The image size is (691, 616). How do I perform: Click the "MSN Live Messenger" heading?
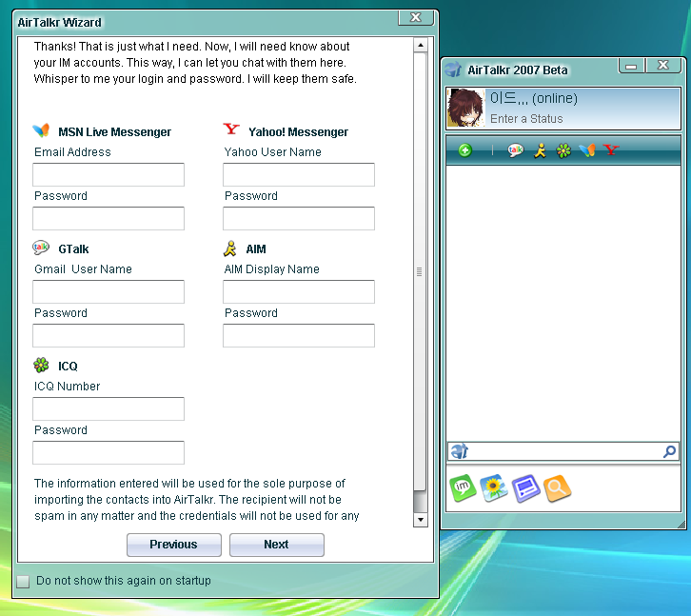(114, 131)
